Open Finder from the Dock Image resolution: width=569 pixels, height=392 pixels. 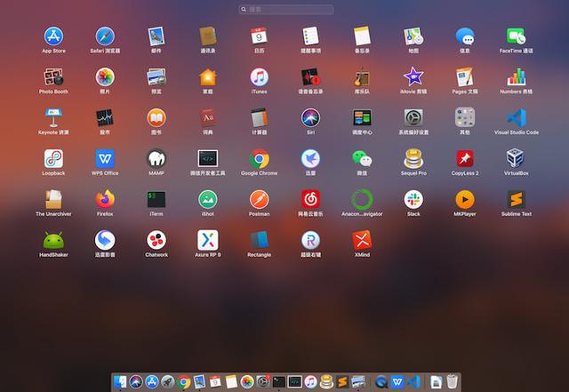[x=120, y=382]
